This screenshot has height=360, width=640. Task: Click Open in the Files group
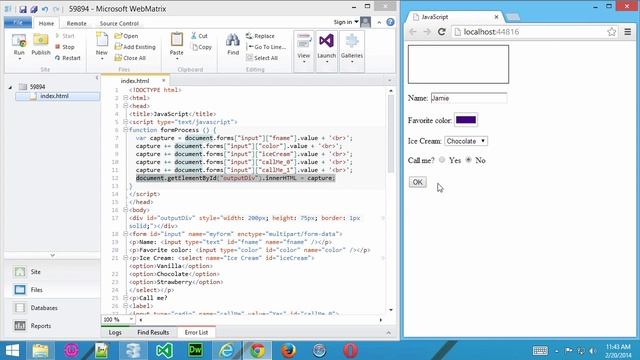[x=127, y=36]
